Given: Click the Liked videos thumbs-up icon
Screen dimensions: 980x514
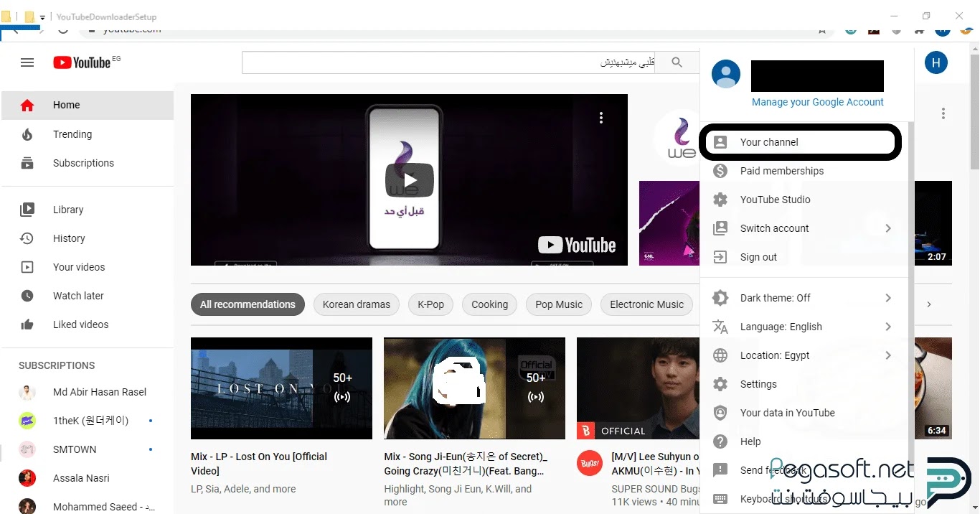Looking at the screenshot, I should [x=27, y=324].
